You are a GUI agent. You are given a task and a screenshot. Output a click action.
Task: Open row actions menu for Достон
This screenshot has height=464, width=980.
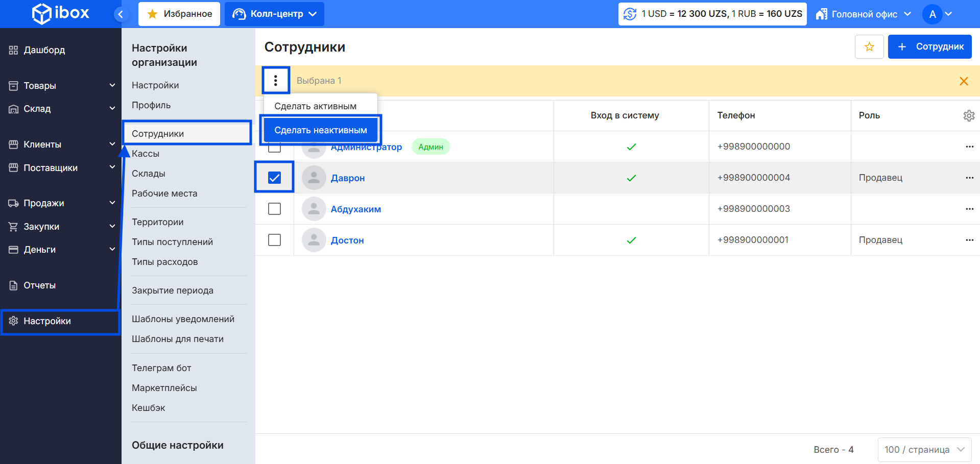click(969, 240)
